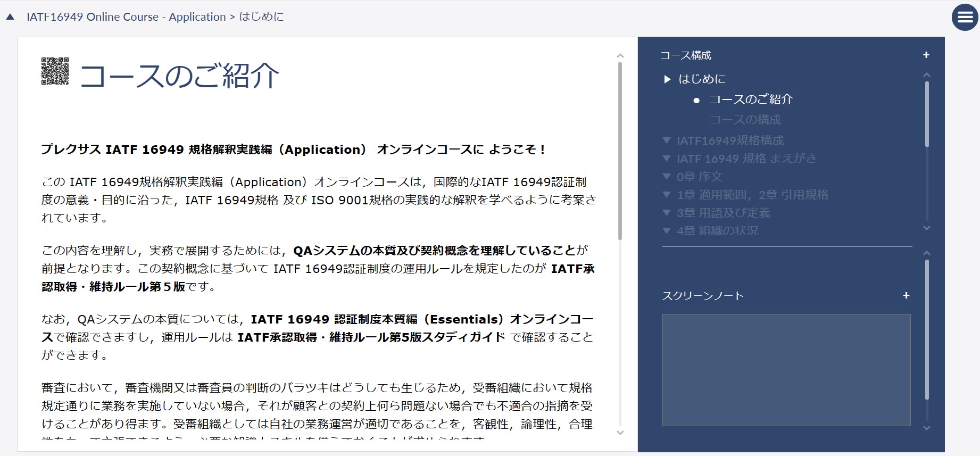The width and height of the screenshot is (980, 456).
Task: Click the course outline scrollbar thumb
Action: (927, 114)
